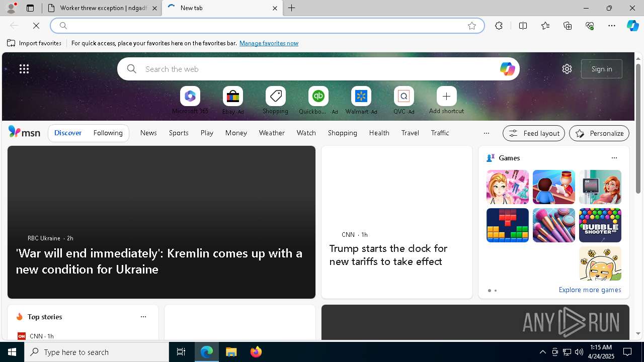Open the Collections icon
The image size is (644, 362).
point(568,26)
